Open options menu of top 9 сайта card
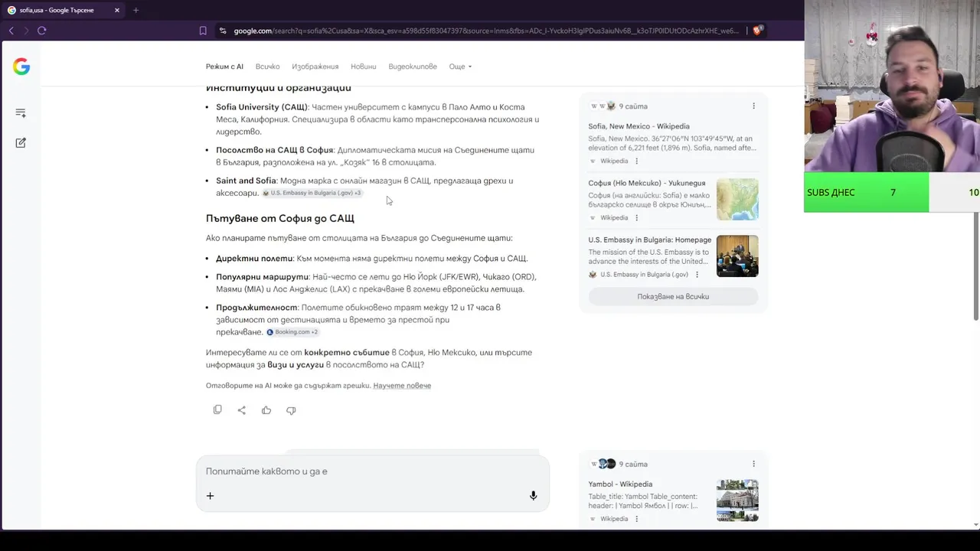This screenshot has width=980, height=551. tap(753, 106)
